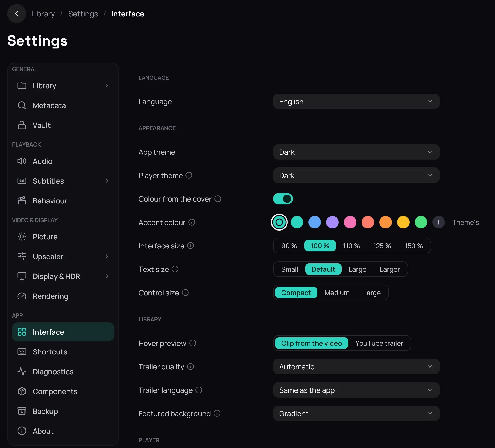Show info for Colour from the cover
Screen dimensions: 495x448
tap(218, 199)
